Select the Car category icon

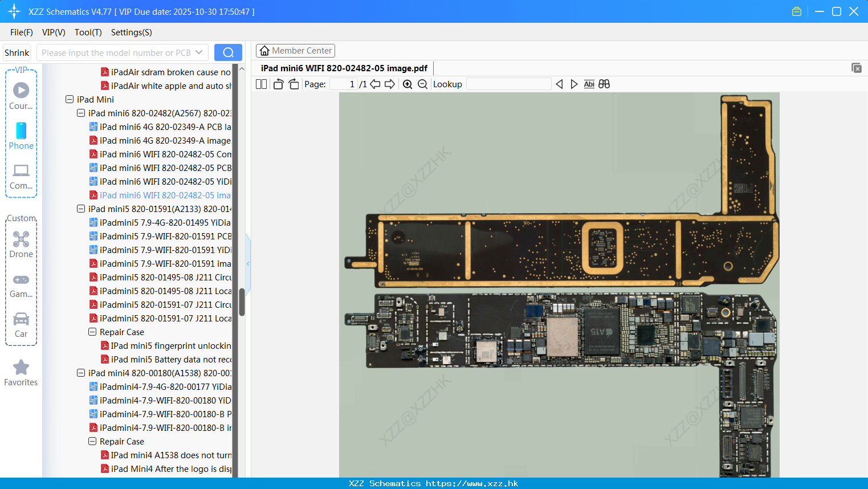[x=21, y=319]
